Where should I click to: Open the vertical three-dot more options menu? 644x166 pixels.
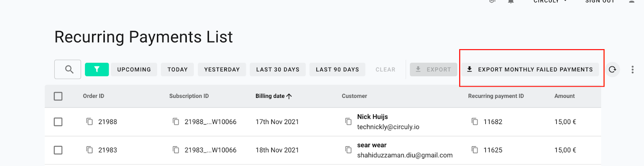point(632,69)
